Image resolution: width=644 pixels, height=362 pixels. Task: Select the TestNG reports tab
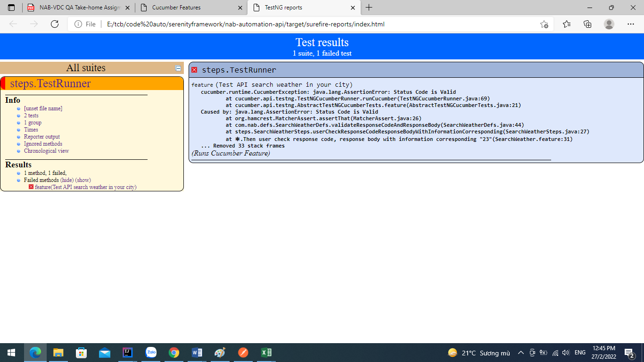point(304,8)
